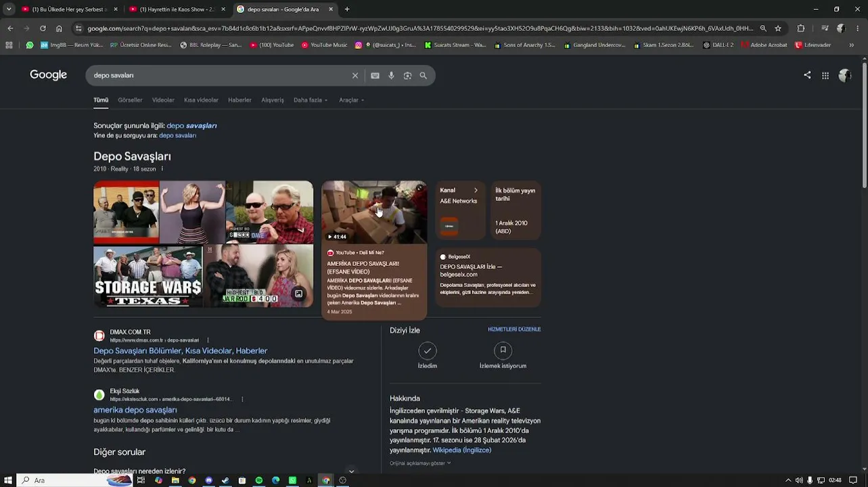This screenshot has width=868, height=487.
Task: Expand the Araçlar dropdown
Action: 351,100
